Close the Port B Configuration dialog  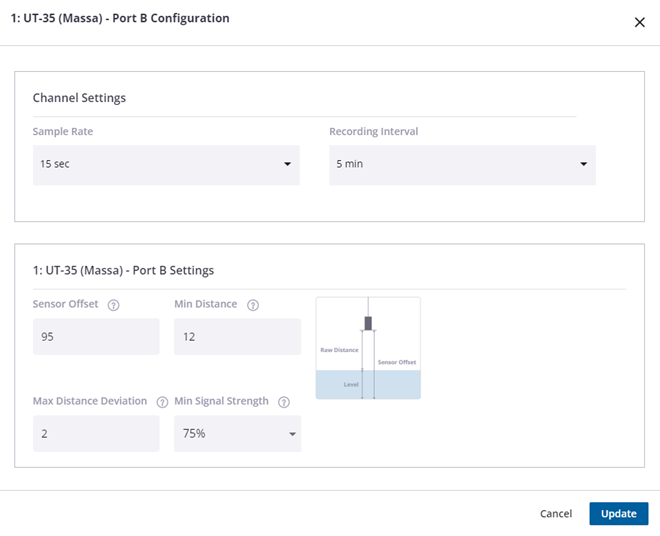point(639,22)
